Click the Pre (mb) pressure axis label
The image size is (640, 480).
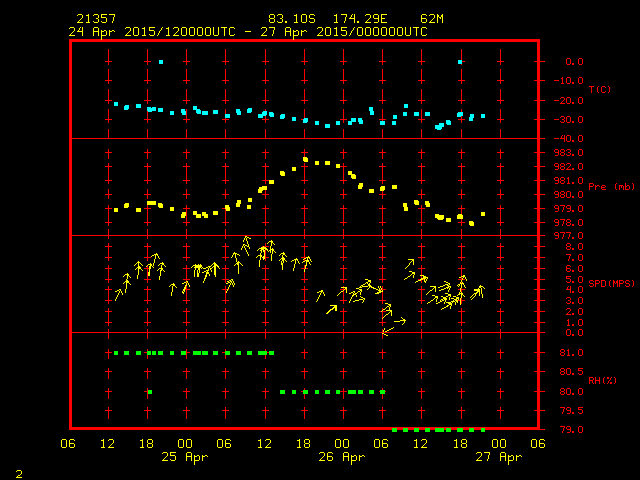[x=611, y=187]
